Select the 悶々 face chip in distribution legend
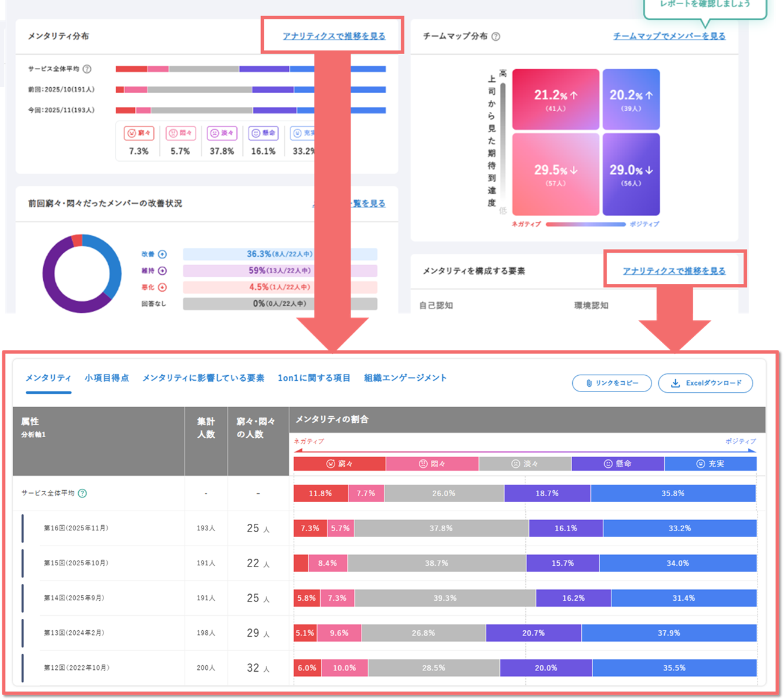This screenshot has width=784, height=700. [x=181, y=133]
